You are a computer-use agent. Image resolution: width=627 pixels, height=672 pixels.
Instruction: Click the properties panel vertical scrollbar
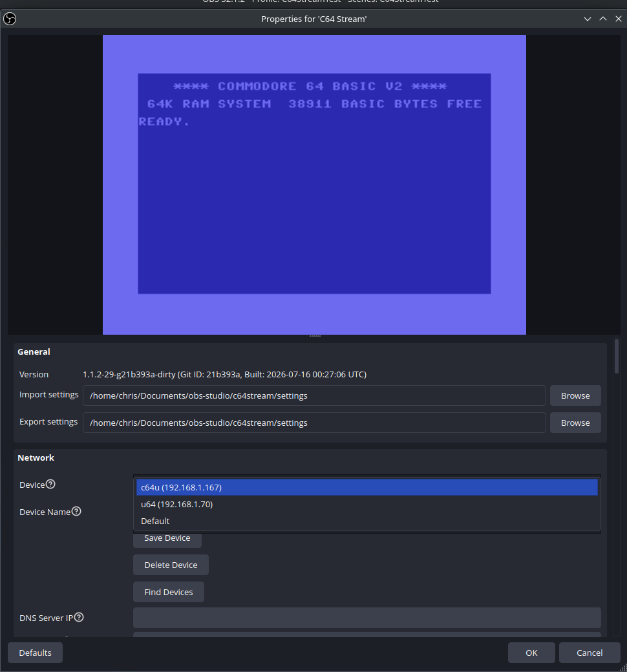click(x=616, y=356)
